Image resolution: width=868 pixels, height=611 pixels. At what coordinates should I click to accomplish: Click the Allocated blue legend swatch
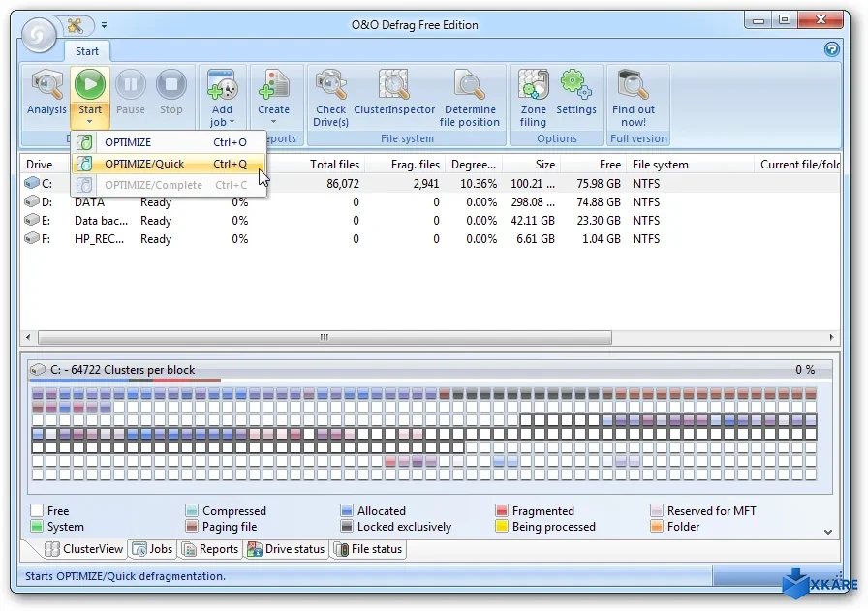(347, 510)
